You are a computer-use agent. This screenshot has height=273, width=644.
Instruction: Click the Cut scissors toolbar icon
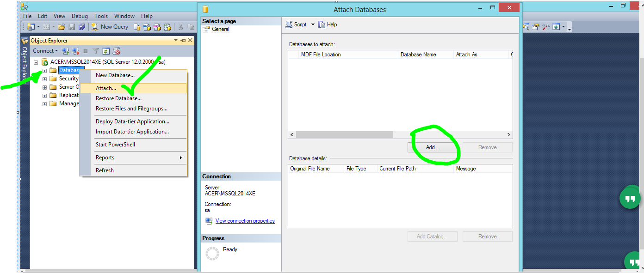[x=181, y=27]
